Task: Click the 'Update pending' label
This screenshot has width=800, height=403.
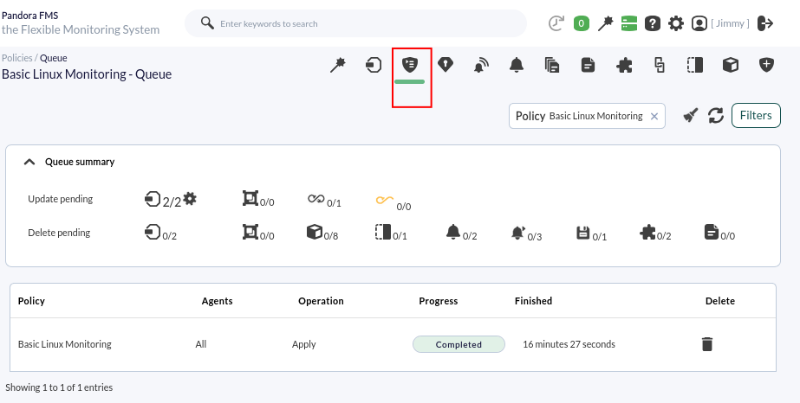Action: 60,199
